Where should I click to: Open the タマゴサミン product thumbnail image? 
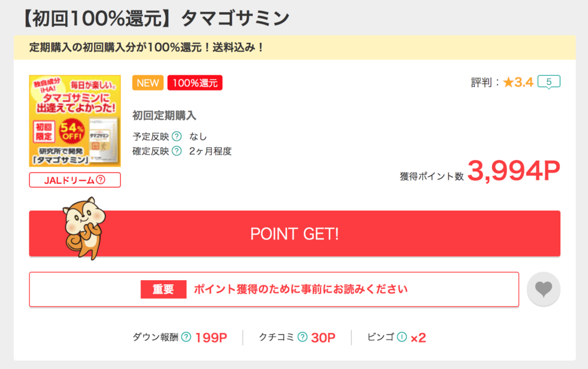pyautogui.click(x=75, y=121)
